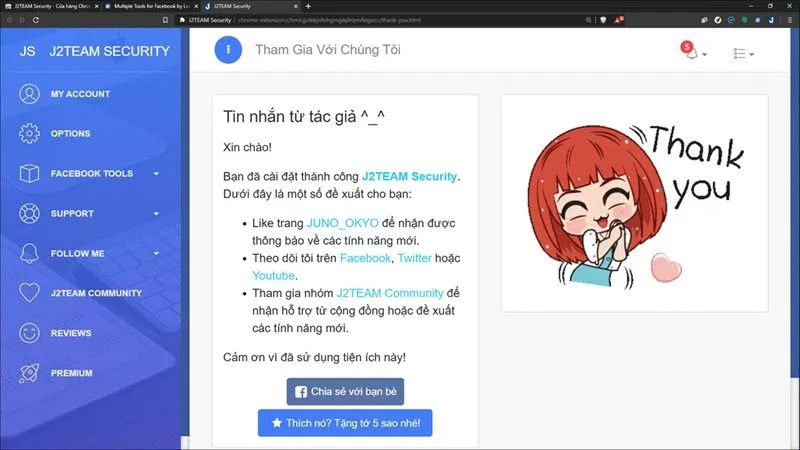Image resolution: width=800 pixels, height=450 pixels.
Task: Open the J2TEAM Community group link
Action: 390,293
